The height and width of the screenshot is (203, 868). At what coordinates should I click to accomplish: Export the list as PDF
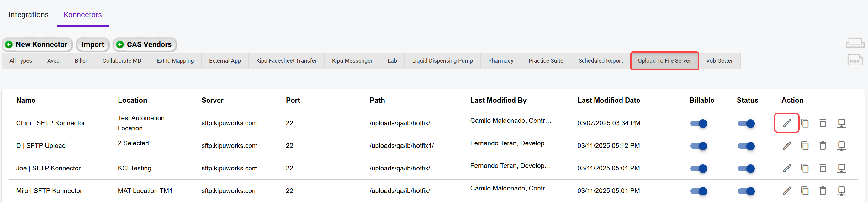coord(855,60)
